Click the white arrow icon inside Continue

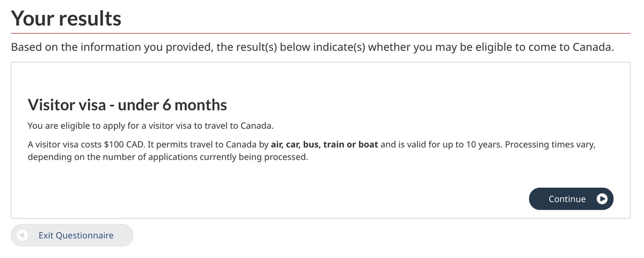coord(603,199)
